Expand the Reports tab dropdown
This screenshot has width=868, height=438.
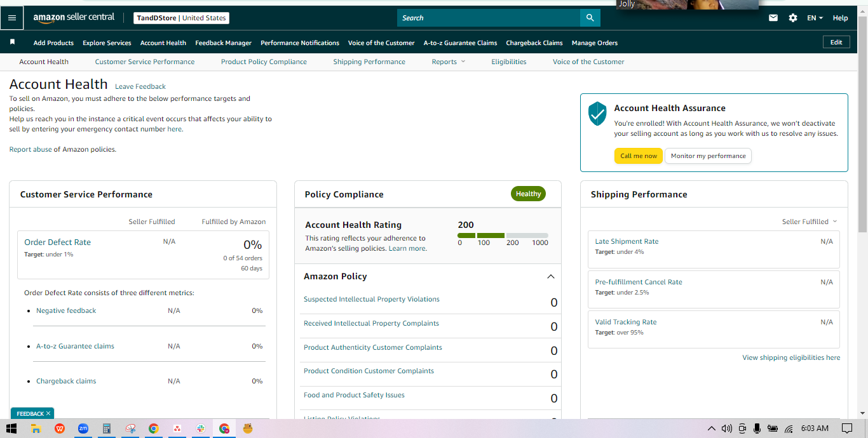click(449, 62)
